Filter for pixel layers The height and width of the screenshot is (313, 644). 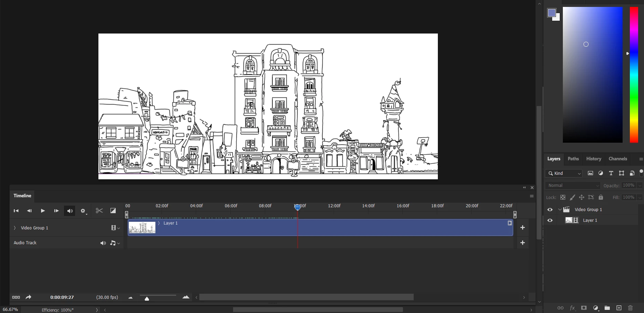(590, 173)
